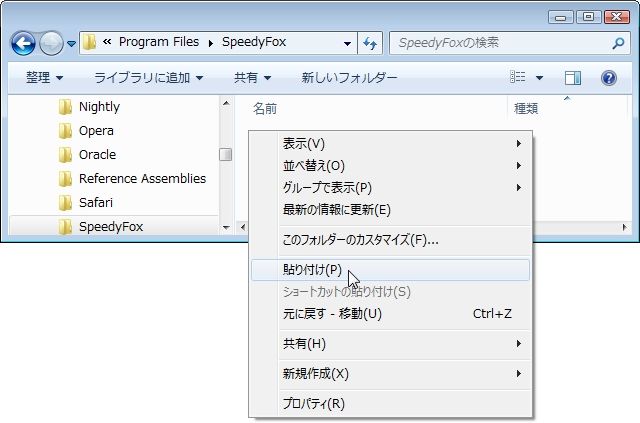Click the Safari folder icon
Viewport: 640px width, 423px height.
[65, 203]
